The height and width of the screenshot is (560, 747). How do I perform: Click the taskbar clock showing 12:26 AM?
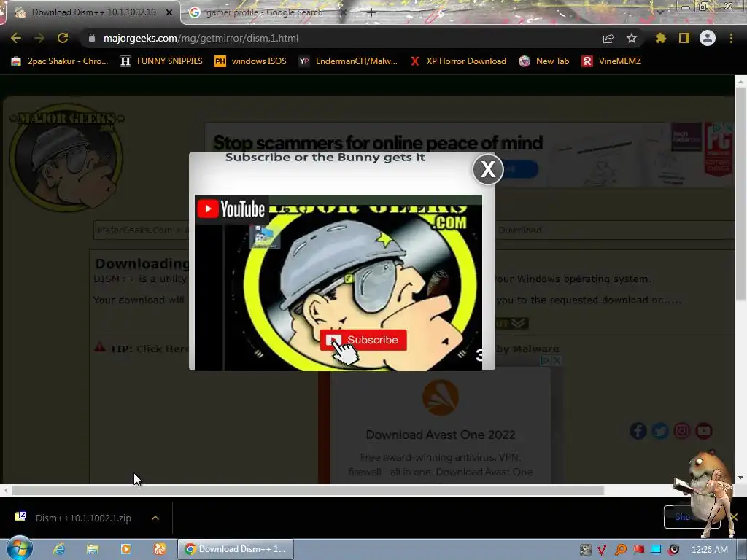pos(709,550)
